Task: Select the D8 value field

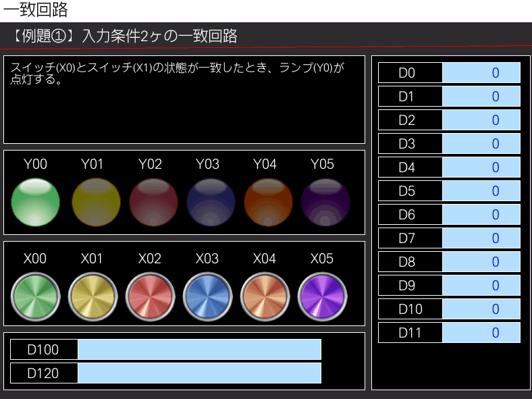Action: point(481,261)
